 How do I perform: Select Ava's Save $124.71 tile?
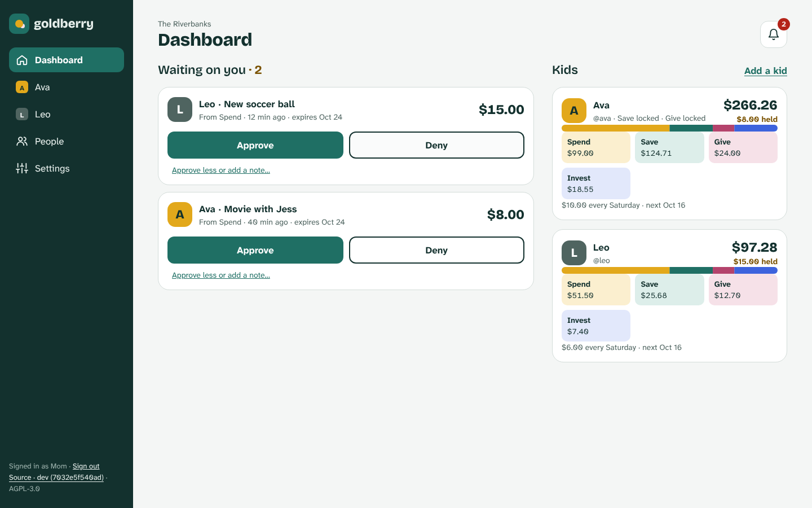click(669, 147)
